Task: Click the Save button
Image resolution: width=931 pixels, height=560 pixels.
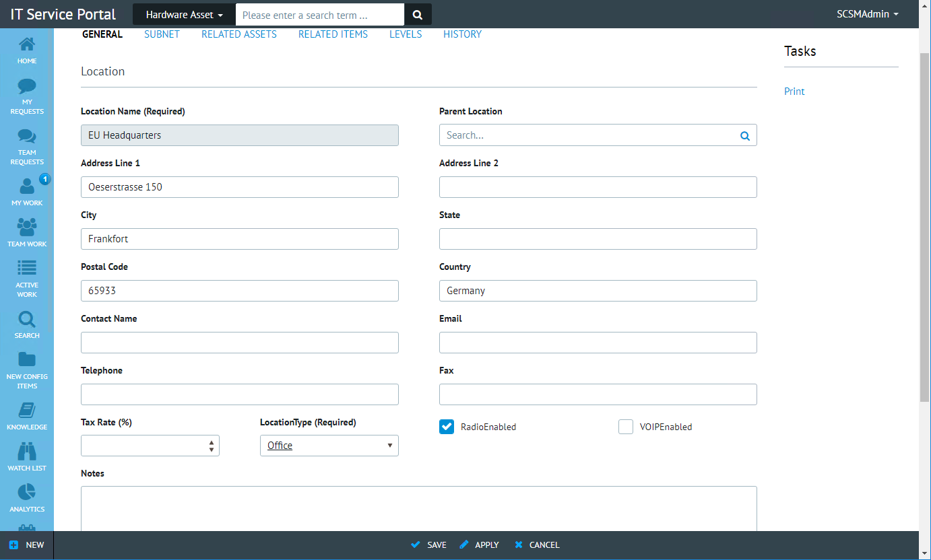Action: click(429, 545)
